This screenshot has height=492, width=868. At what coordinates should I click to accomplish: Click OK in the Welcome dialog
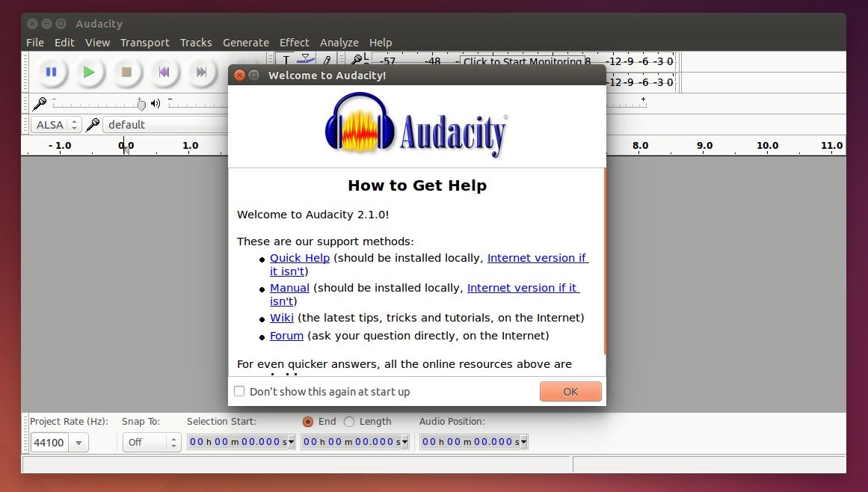(x=570, y=391)
